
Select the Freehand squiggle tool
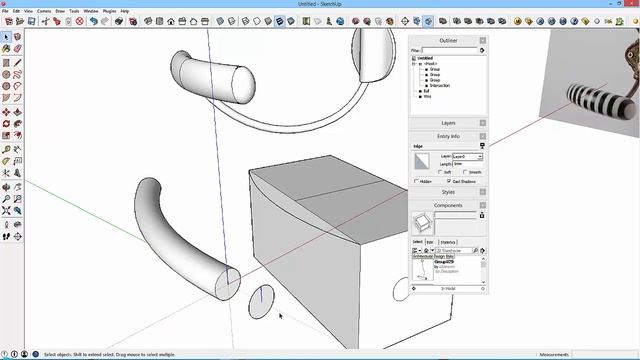pos(17,75)
